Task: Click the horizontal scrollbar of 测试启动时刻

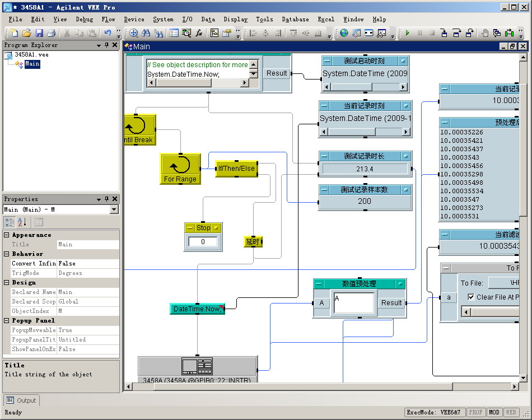Action: (x=365, y=87)
